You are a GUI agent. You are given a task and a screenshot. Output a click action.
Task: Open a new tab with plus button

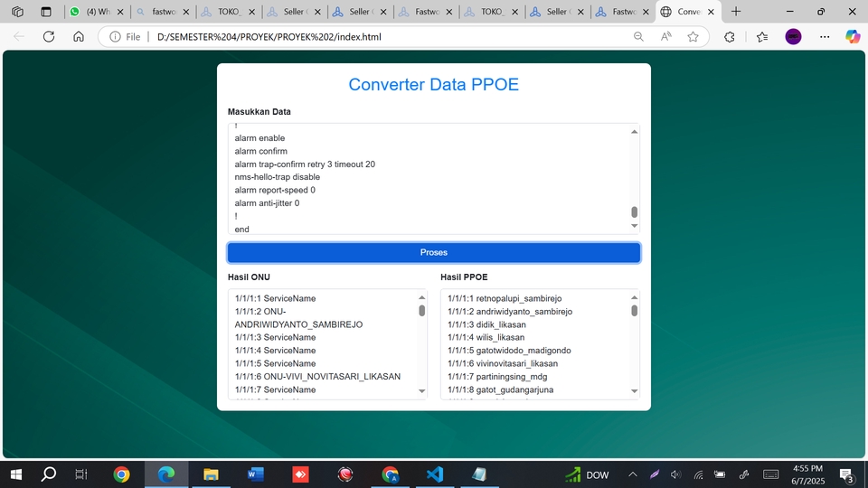[x=736, y=12]
